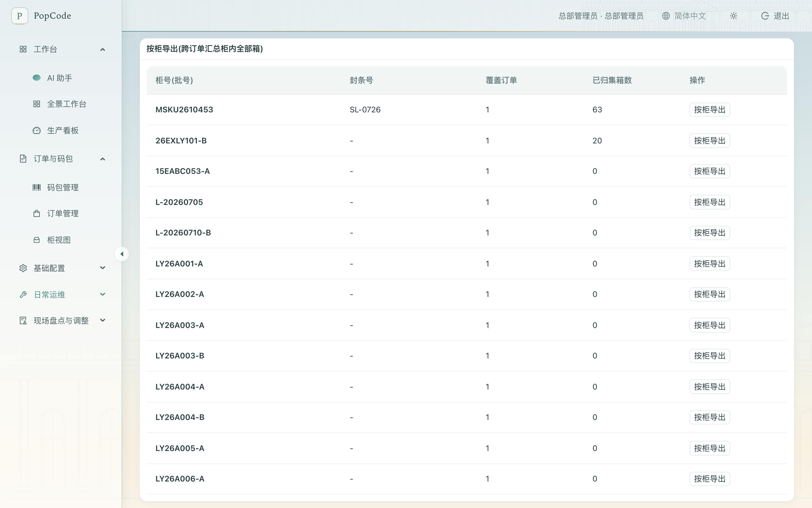
Task: Click the LY26A001-A batch number
Action: click(x=179, y=264)
